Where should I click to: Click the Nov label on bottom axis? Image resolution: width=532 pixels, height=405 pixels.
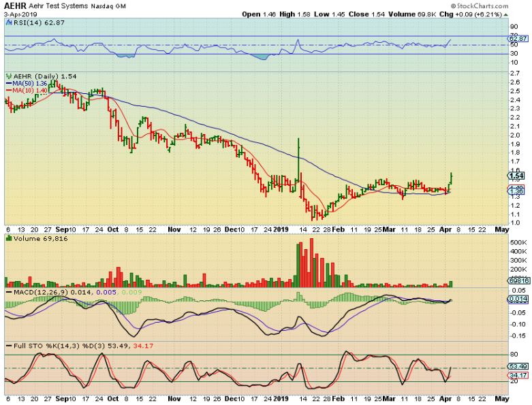[x=174, y=399]
